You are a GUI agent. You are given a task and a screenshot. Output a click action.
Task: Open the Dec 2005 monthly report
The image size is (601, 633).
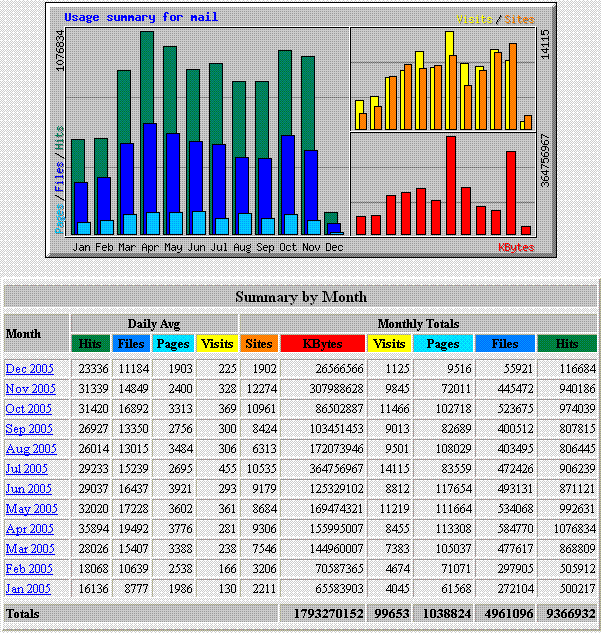pos(30,369)
